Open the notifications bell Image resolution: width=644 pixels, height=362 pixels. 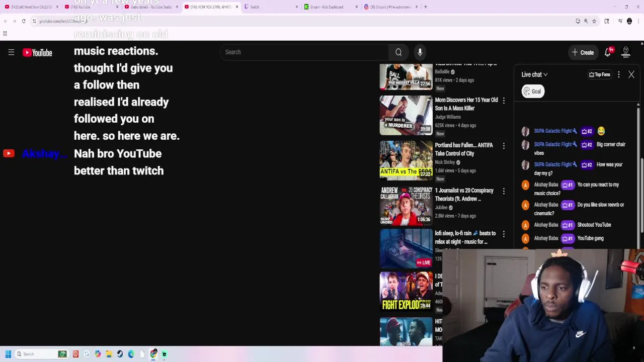608,52
